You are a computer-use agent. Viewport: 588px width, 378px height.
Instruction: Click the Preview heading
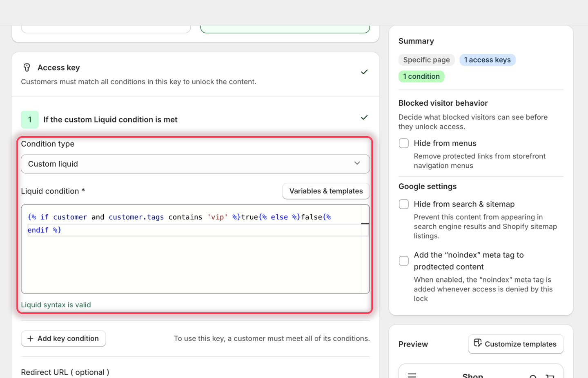pos(413,344)
